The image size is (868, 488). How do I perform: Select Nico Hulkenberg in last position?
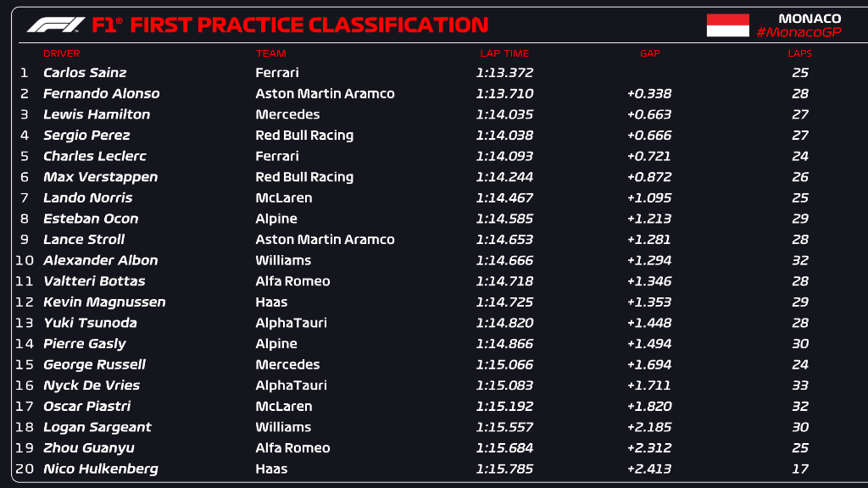coord(100,469)
